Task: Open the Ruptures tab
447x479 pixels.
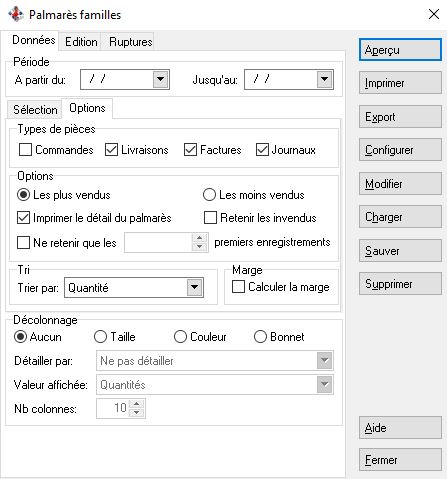Action: [x=131, y=42]
